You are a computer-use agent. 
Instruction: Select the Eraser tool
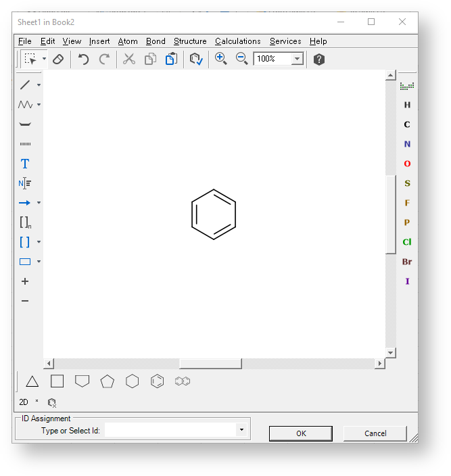pos(58,59)
